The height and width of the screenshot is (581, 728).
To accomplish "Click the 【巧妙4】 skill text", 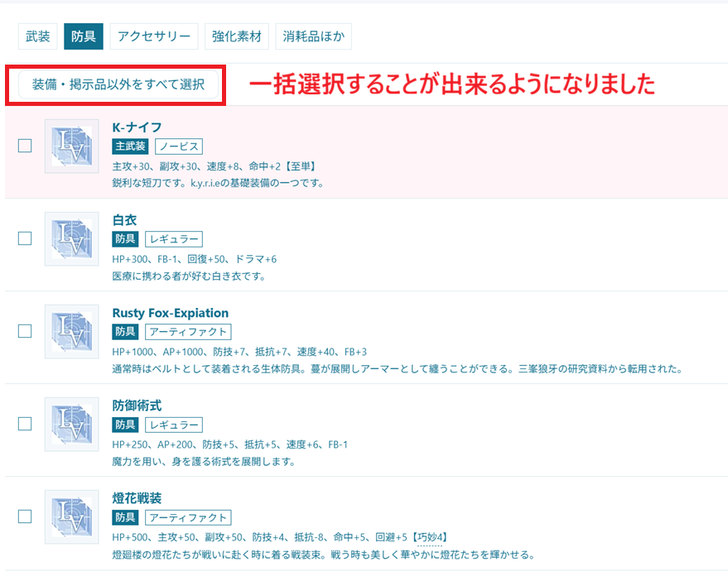I will pyautogui.click(x=430, y=537).
